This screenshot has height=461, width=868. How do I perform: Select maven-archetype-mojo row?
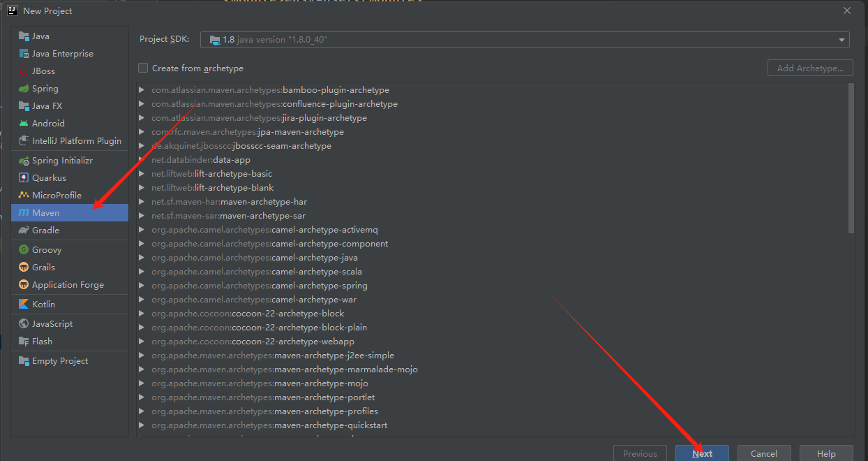(x=491, y=383)
